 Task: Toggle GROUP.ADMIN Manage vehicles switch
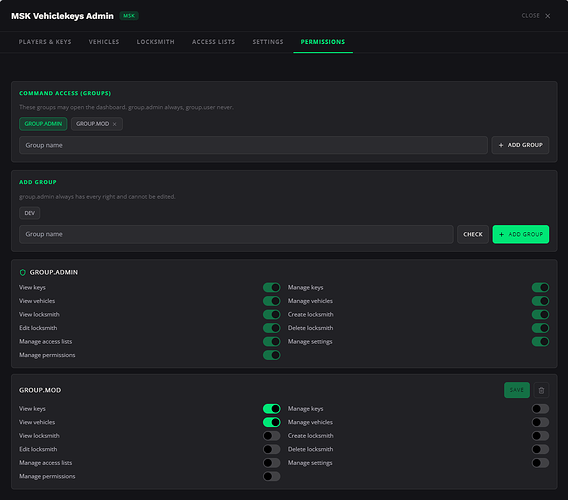point(540,301)
